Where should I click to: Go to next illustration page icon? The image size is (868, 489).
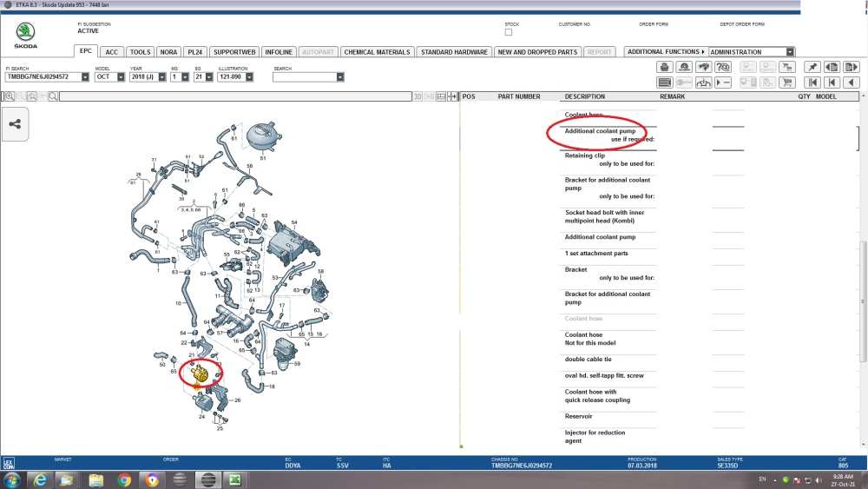[851, 67]
